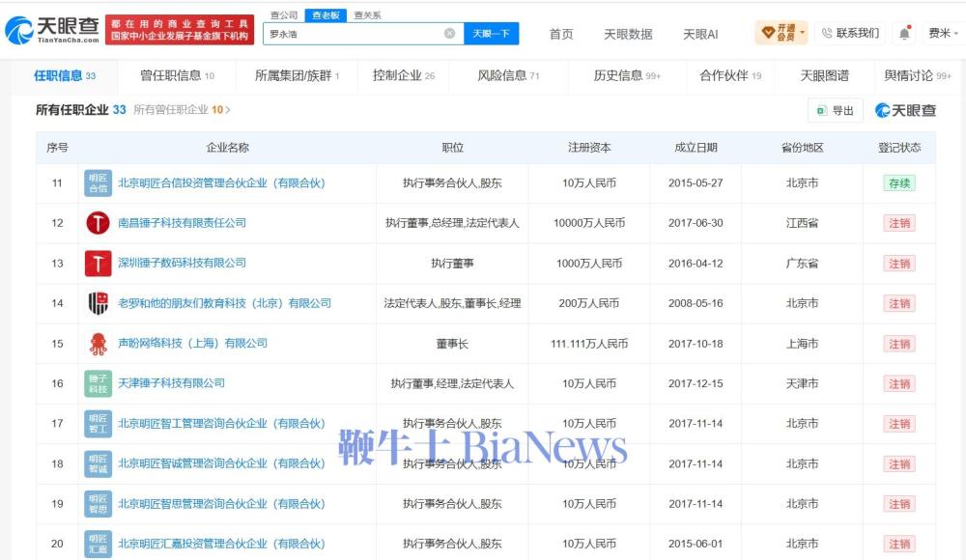
Task: Open the 任职信息 33 tab
Action: point(65,75)
